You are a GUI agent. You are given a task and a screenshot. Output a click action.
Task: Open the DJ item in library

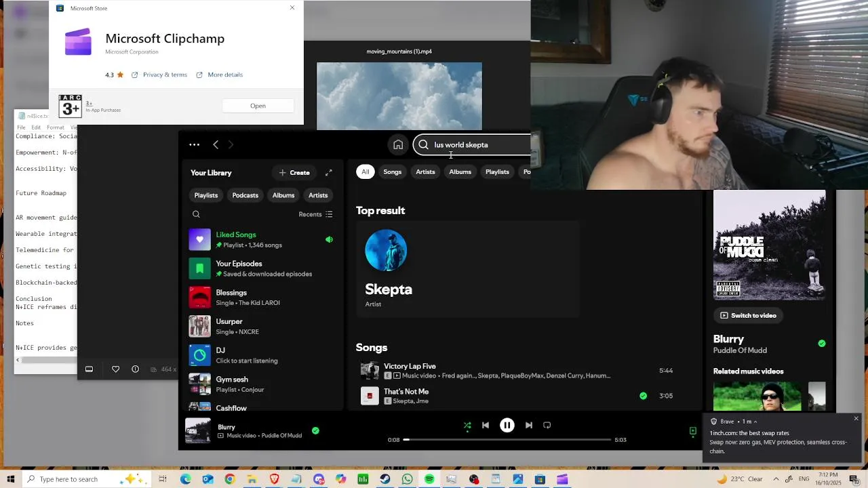(x=262, y=355)
